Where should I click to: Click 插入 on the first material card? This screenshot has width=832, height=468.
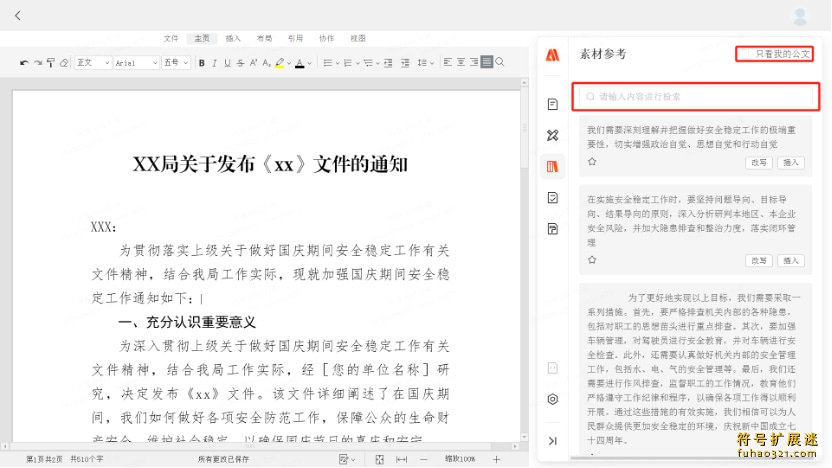click(791, 162)
